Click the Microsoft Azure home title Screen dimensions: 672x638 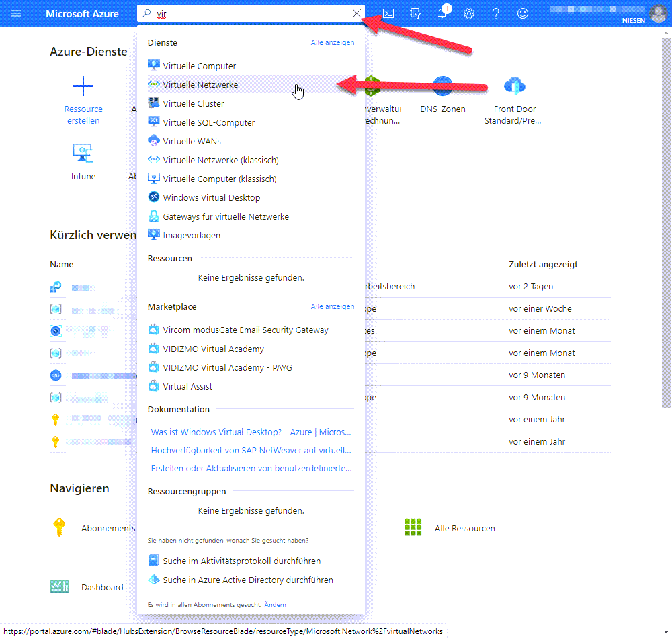tap(82, 13)
